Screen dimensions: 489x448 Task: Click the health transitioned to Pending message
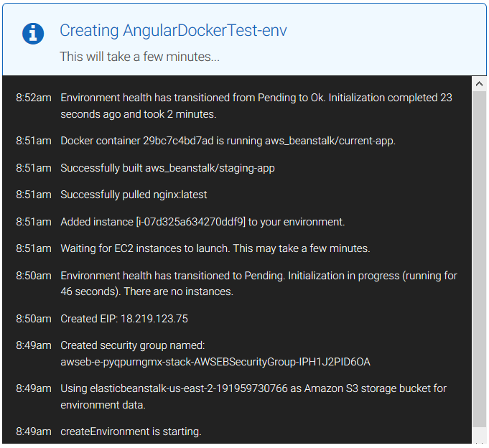point(259,284)
